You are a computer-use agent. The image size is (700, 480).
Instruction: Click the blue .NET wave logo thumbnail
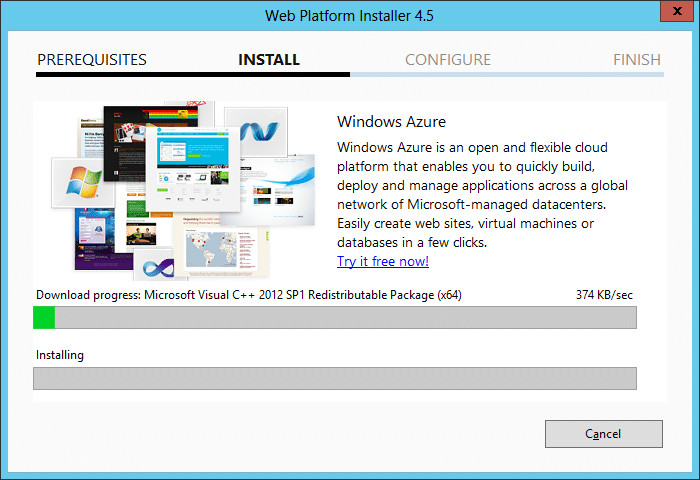click(257, 131)
